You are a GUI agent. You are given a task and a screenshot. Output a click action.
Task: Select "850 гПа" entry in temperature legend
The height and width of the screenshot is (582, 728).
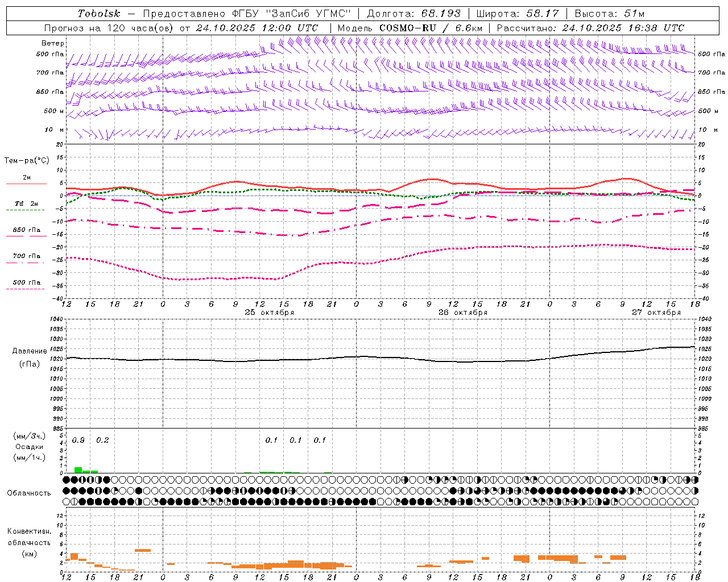click(x=27, y=230)
